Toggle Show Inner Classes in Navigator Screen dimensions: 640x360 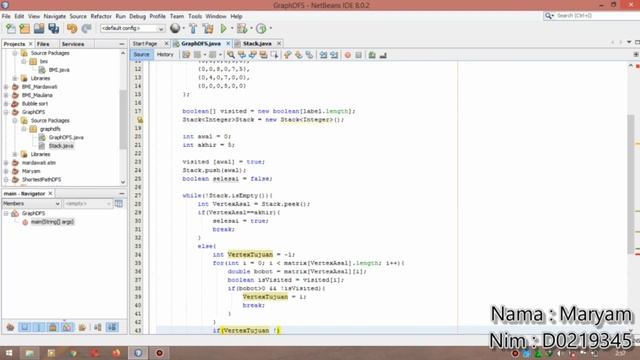pyautogui.click(x=67, y=327)
